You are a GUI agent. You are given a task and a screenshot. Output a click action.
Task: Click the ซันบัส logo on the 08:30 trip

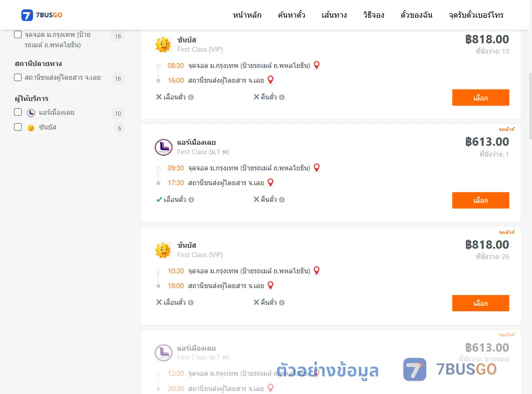click(163, 44)
